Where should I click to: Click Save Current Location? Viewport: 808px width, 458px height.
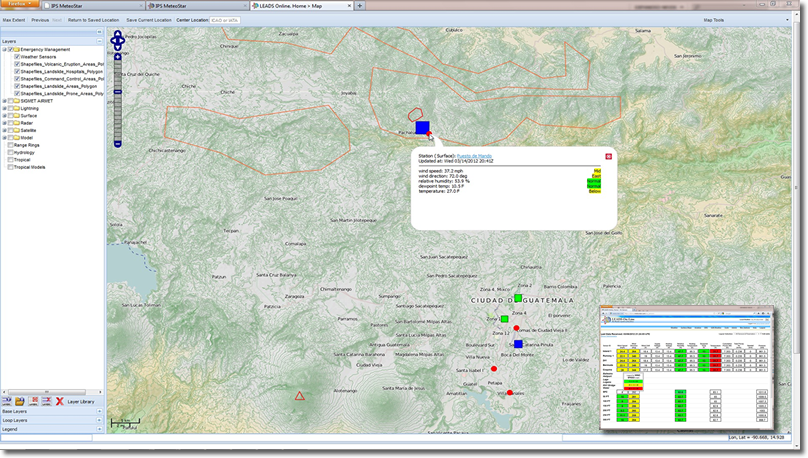(148, 20)
